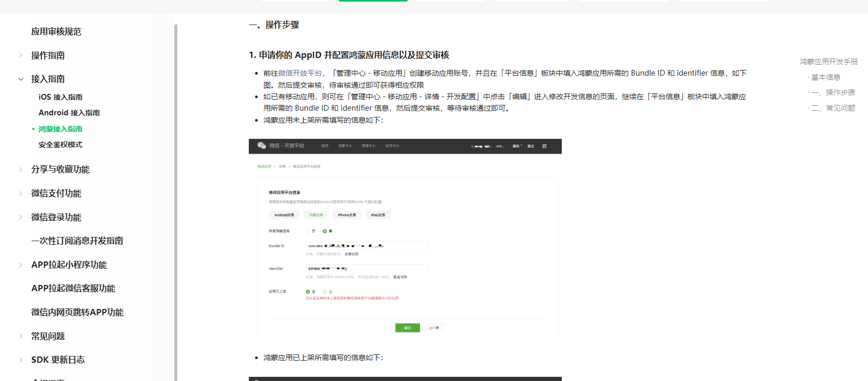Expand the APP拉起小程序功能 chevron arrow

[21, 265]
